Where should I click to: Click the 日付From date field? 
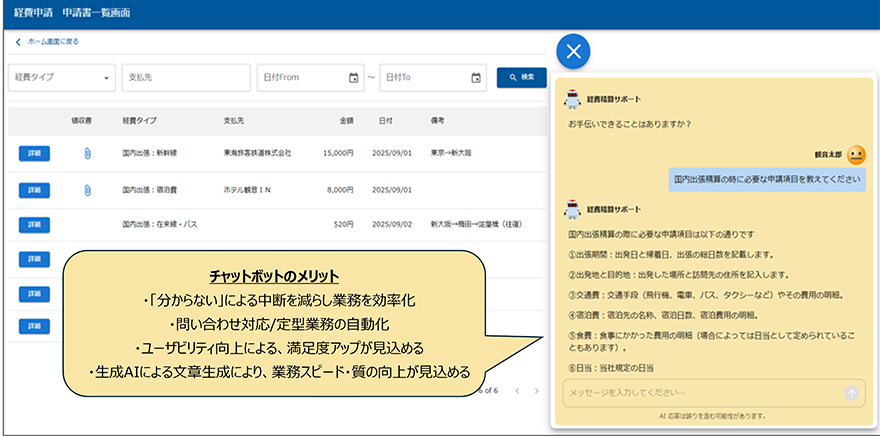click(310, 77)
